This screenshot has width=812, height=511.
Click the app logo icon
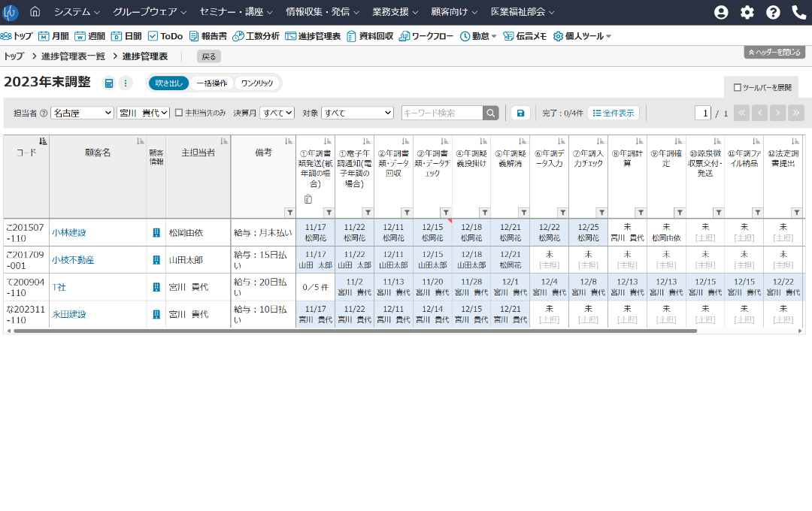click(10, 12)
